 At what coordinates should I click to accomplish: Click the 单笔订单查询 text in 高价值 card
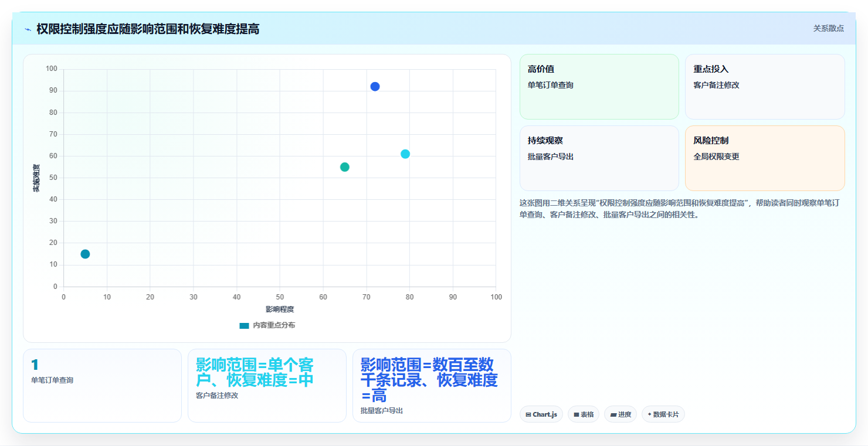click(x=550, y=85)
